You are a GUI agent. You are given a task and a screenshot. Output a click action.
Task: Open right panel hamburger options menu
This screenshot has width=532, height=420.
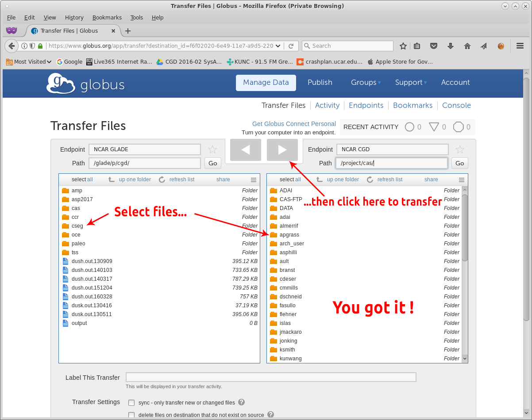462,180
